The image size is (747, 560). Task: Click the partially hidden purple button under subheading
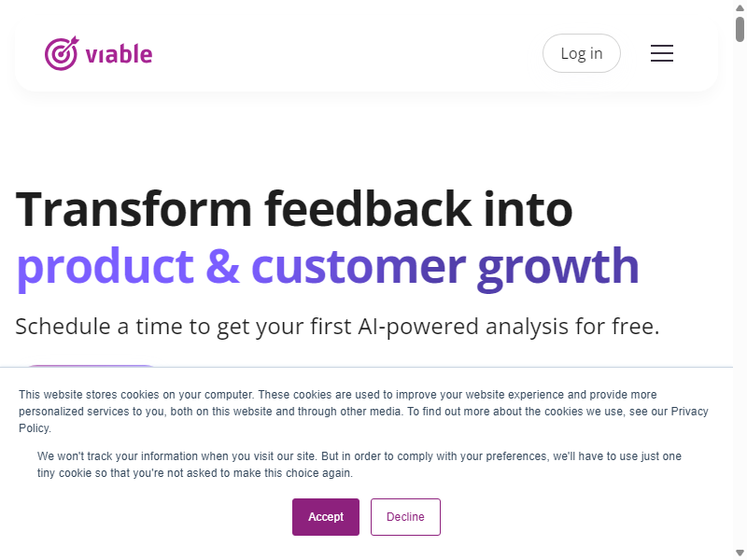pyautogui.click(x=91, y=366)
